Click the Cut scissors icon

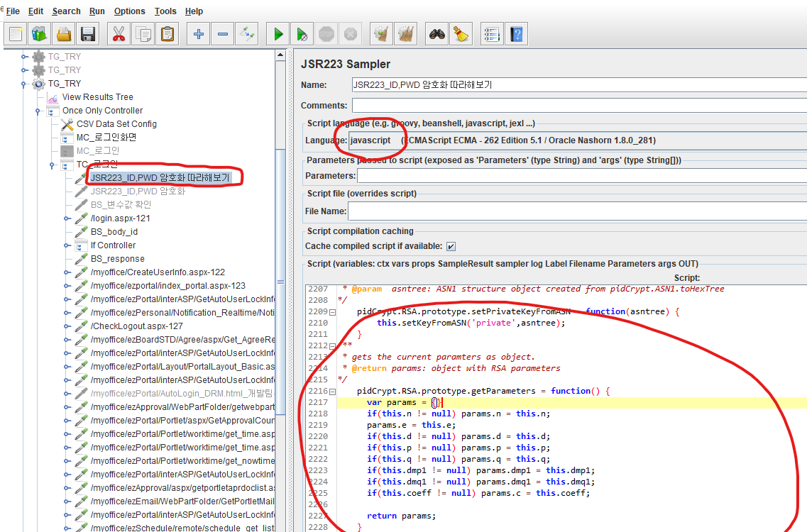tap(119, 35)
